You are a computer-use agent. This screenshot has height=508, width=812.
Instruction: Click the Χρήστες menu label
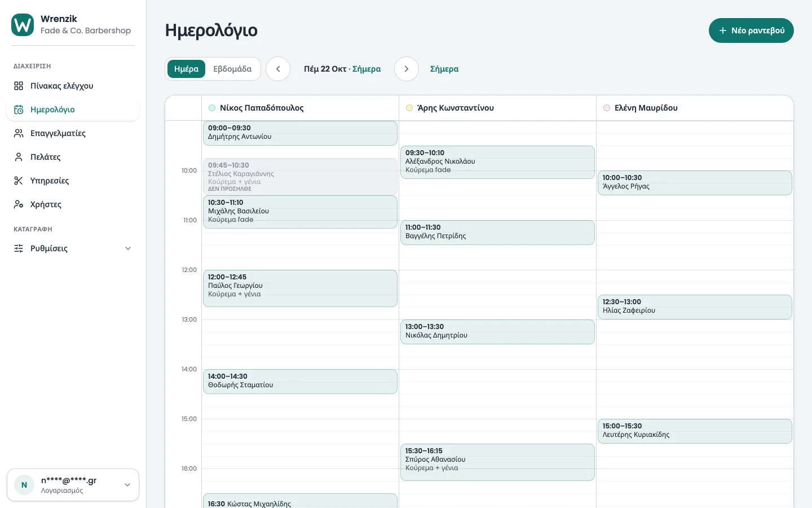click(46, 204)
